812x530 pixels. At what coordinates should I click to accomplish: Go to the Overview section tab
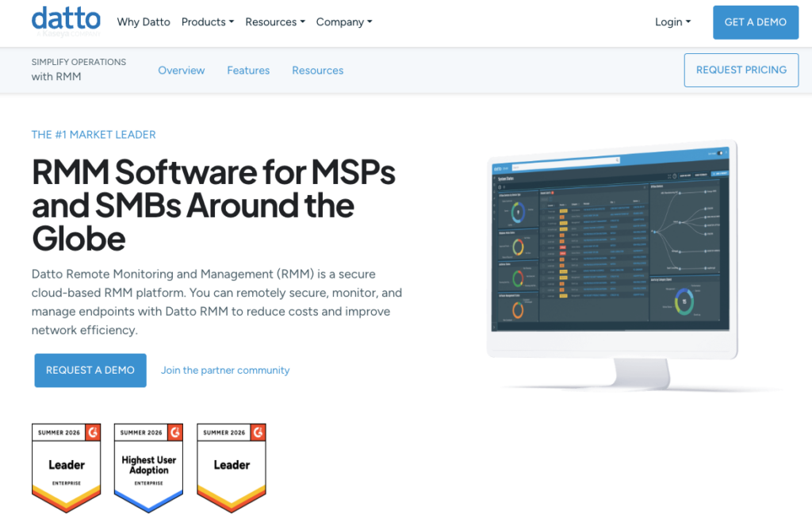click(x=182, y=71)
